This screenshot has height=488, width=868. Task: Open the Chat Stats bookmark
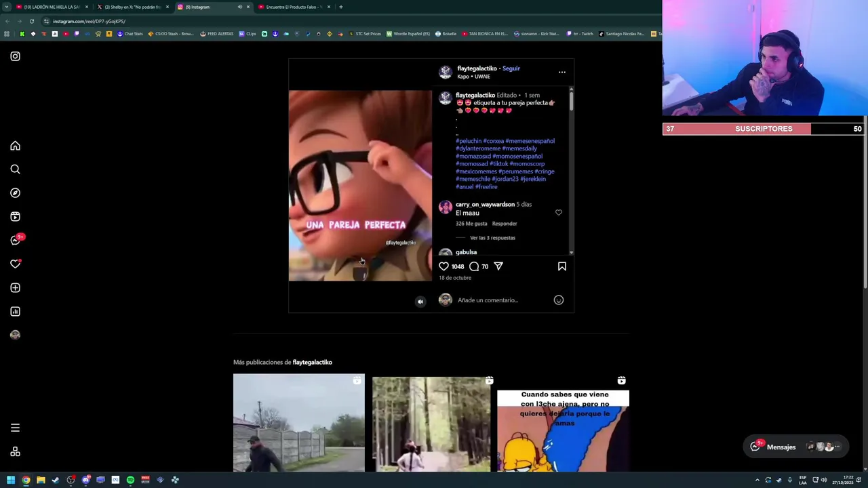click(130, 33)
